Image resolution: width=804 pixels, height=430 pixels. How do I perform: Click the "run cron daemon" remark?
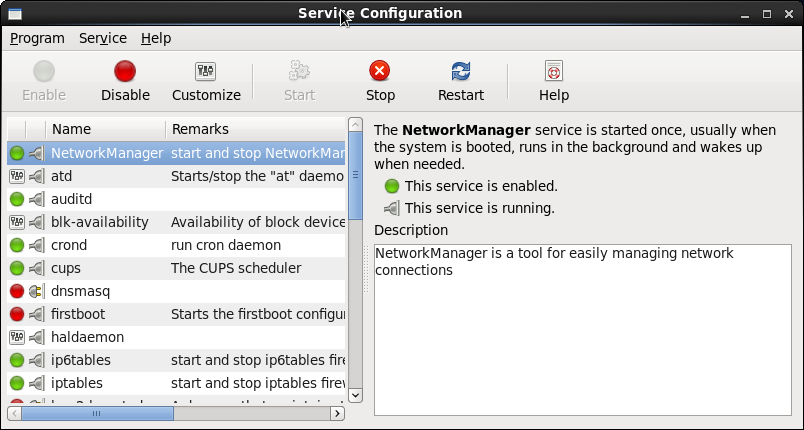(226, 245)
